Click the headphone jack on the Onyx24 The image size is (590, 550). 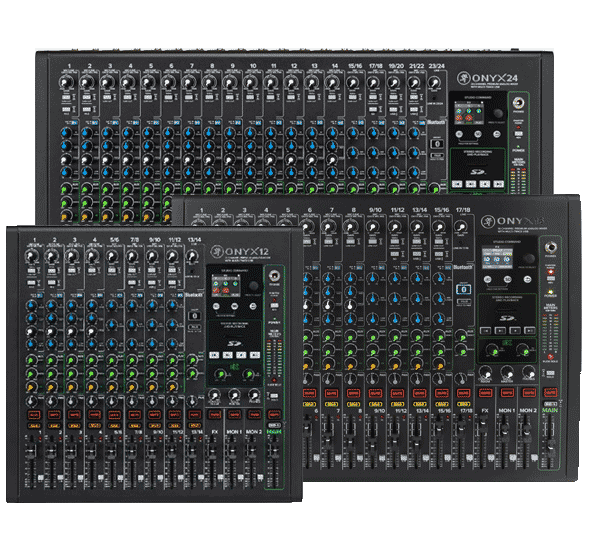tap(519, 103)
